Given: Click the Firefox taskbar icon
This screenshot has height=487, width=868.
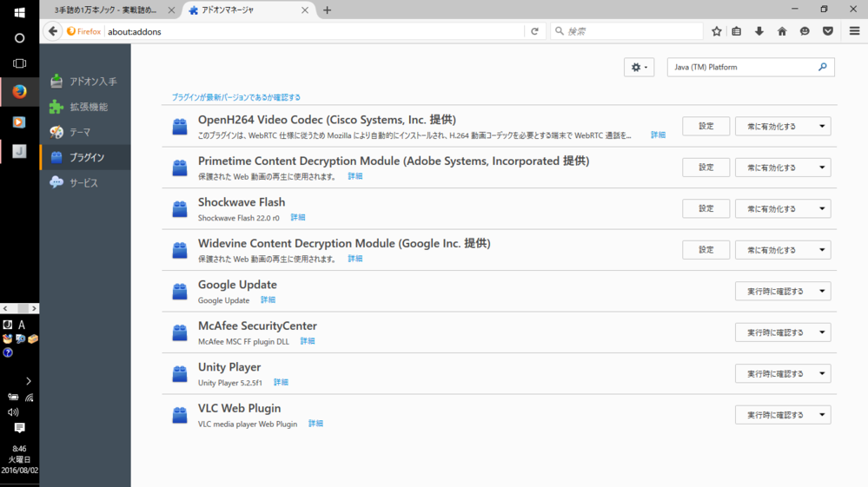Looking at the screenshot, I should pos(19,91).
